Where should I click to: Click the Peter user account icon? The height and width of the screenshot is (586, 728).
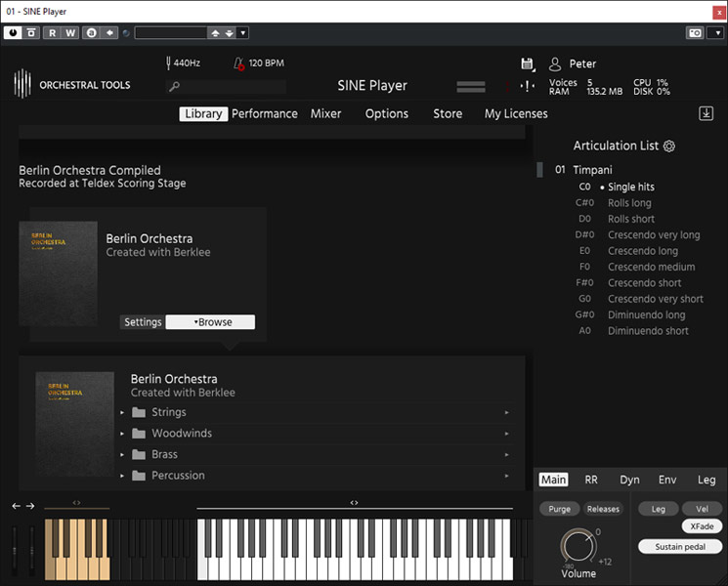click(555, 64)
